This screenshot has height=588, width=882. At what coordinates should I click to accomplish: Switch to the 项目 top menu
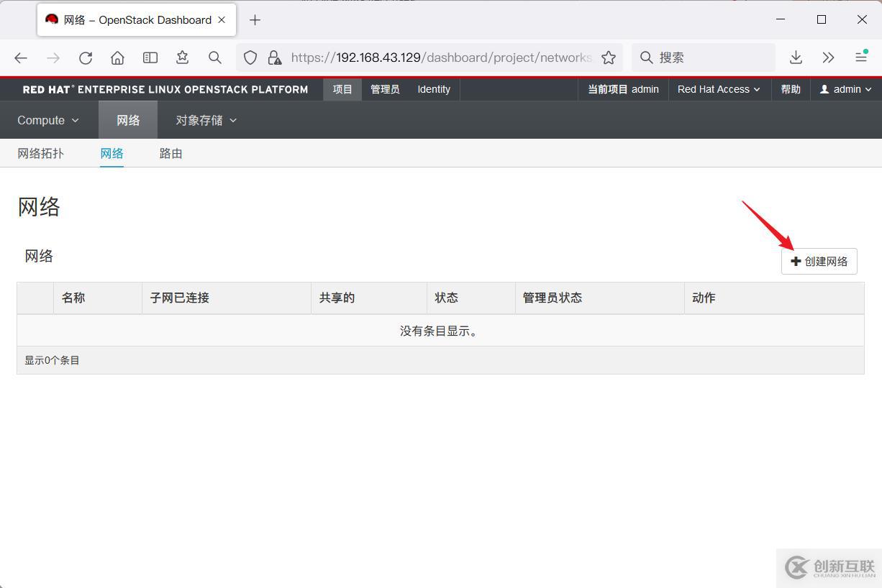(x=342, y=89)
